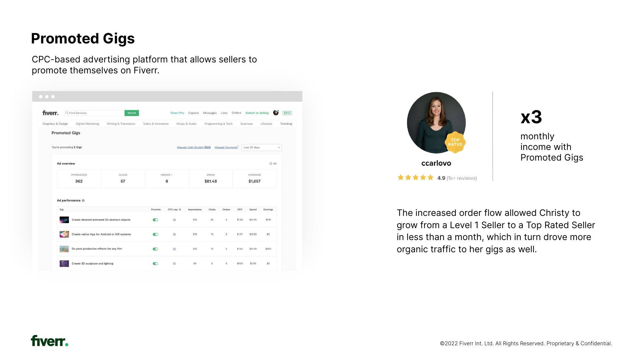Click the earnings balance $562 icon
The image size is (644, 362).
pyautogui.click(x=287, y=112)
